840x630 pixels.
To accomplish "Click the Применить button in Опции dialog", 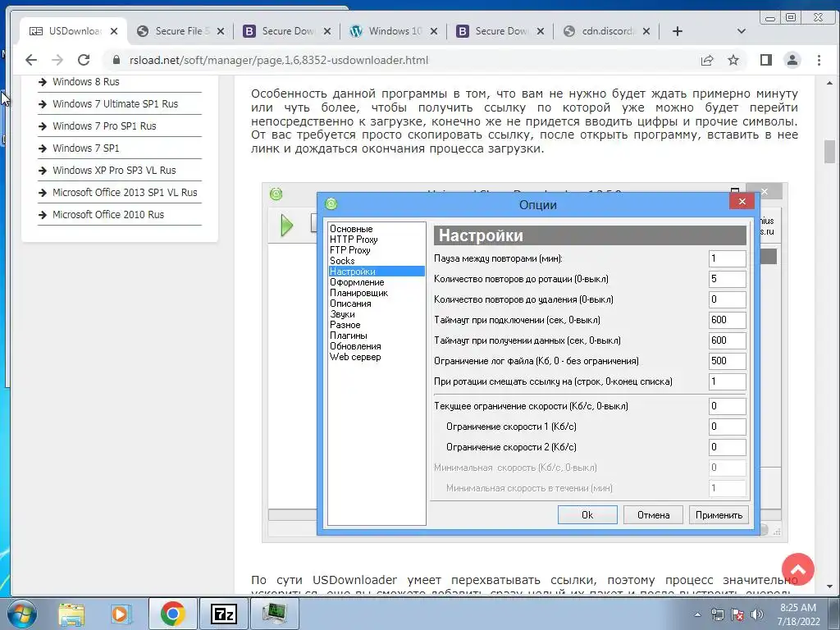I will [719, 515].
